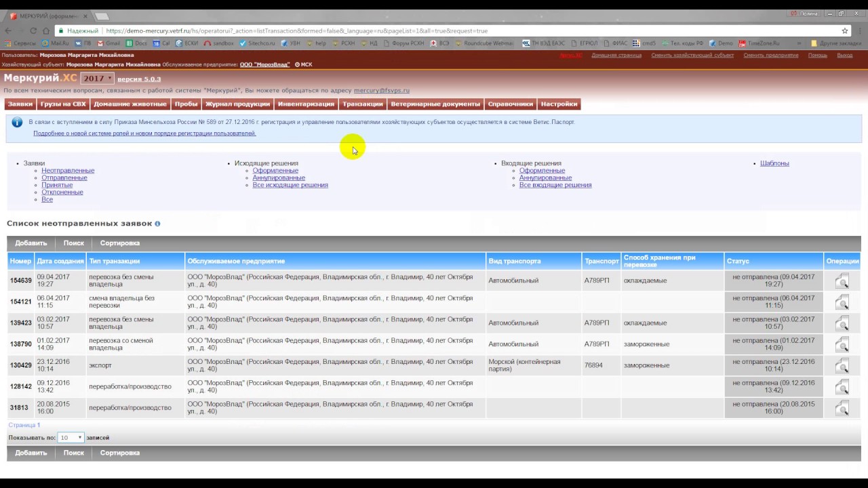Open view icon for request 128142

point(842,386)
